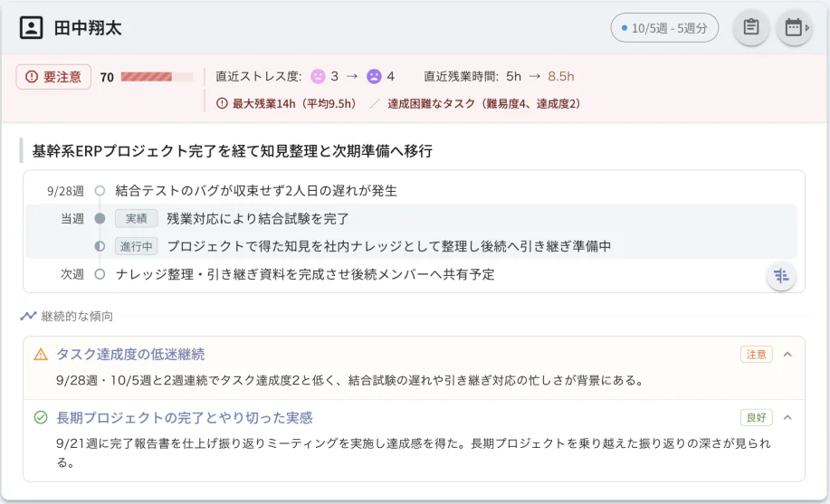The height and width of the screenshot is (504, 830).
Task: Click the 9/28週 timeline marker circle
Action: point(100,191)
